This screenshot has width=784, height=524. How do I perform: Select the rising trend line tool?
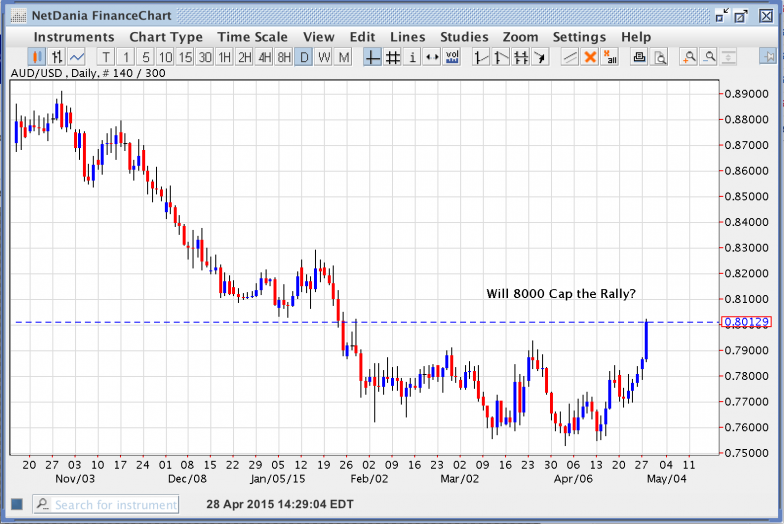point(480,57)
